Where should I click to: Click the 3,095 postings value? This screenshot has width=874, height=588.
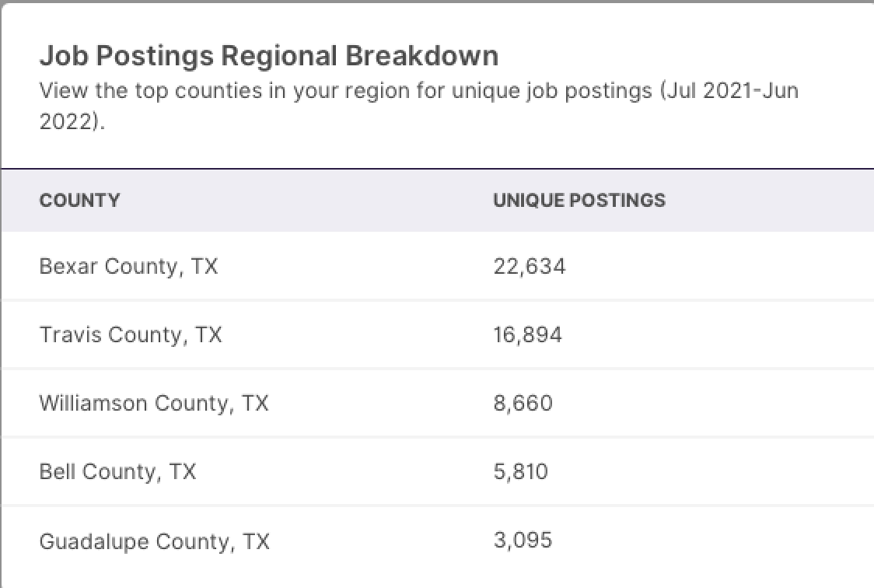point(523,541)
